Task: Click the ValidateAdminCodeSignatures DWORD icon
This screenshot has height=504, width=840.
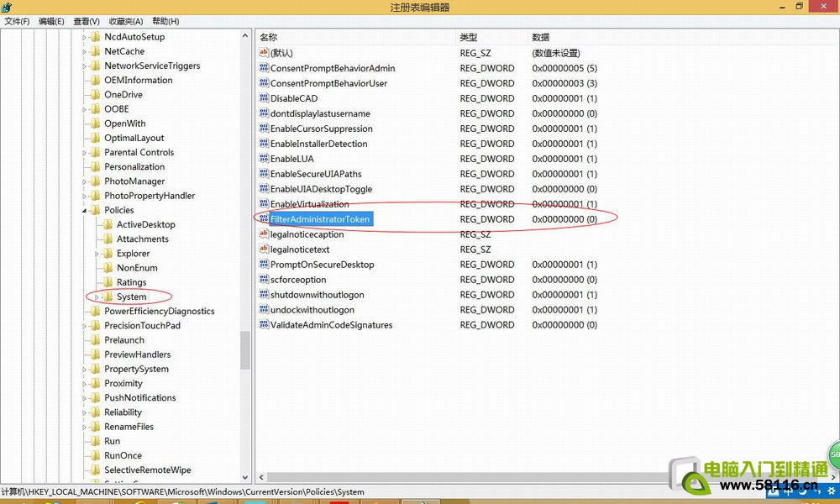Action: point(264,324)
